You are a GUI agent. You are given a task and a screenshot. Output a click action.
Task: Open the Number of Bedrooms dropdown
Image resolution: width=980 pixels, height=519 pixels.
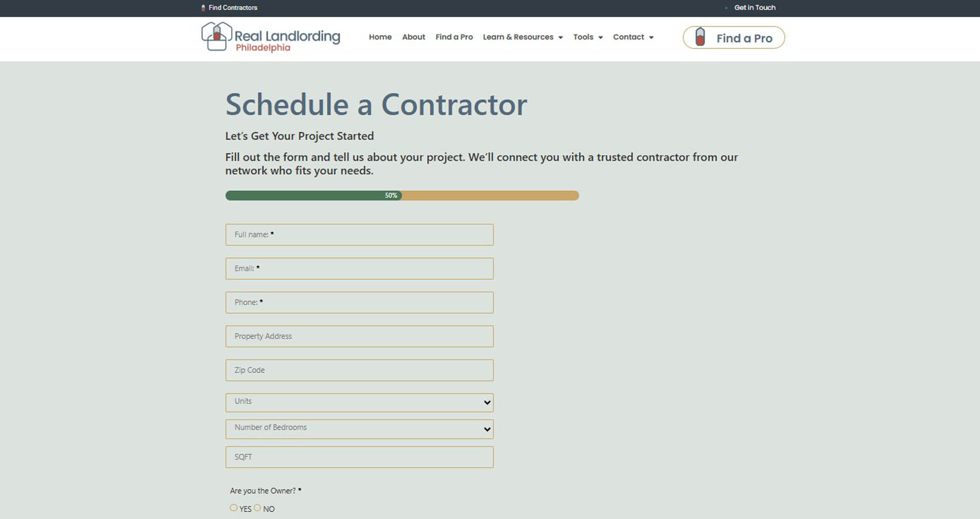pos(359,429)
